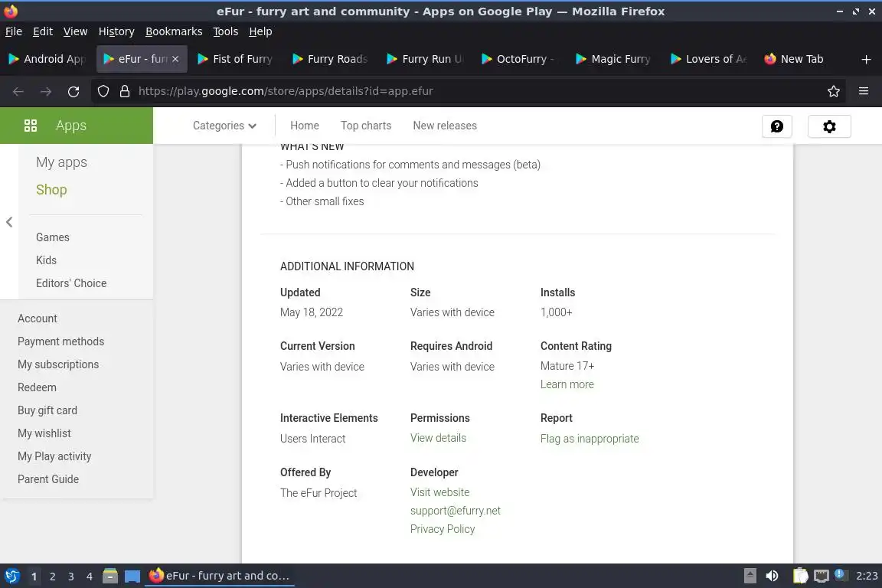Open the Tools menu
Screen dimensions: 882x588
pos(226,31)
